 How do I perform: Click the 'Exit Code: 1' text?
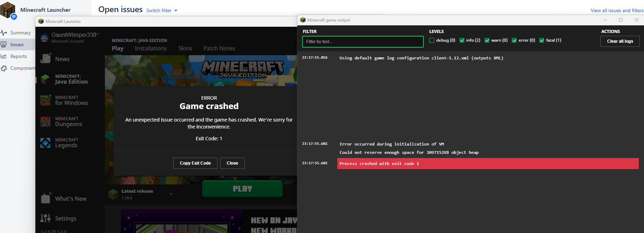(209, 139)
